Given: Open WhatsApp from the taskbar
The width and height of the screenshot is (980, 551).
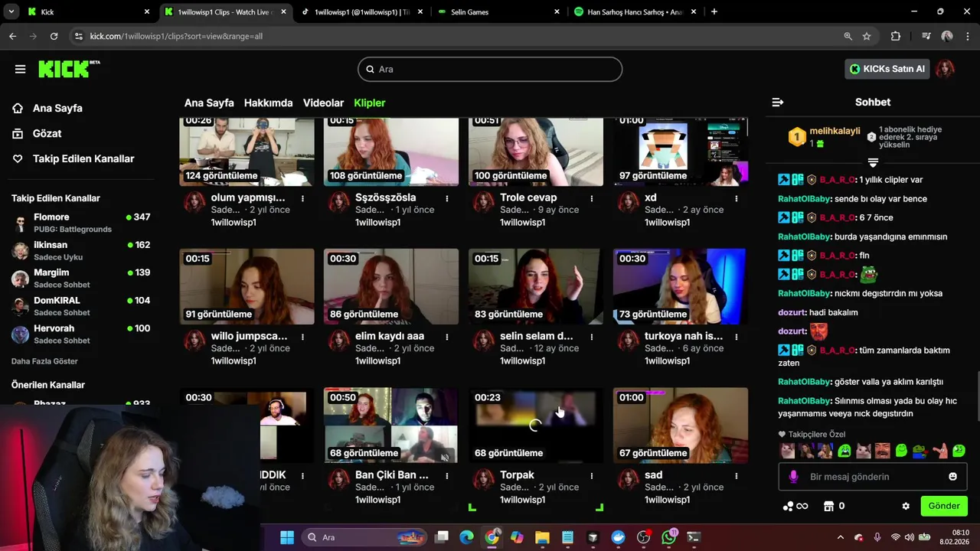Looking at the screenshot, I should tap(669, 537).
